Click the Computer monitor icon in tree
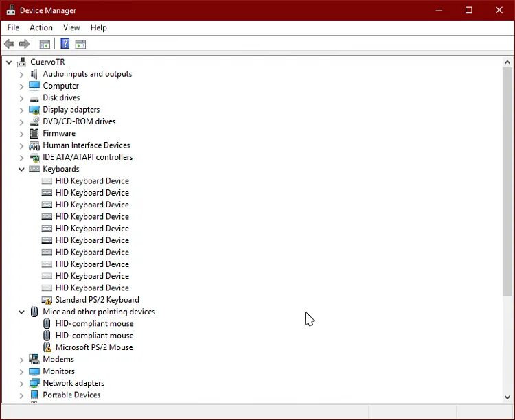The width and height of the screenshot is (515, 420). 34,86
